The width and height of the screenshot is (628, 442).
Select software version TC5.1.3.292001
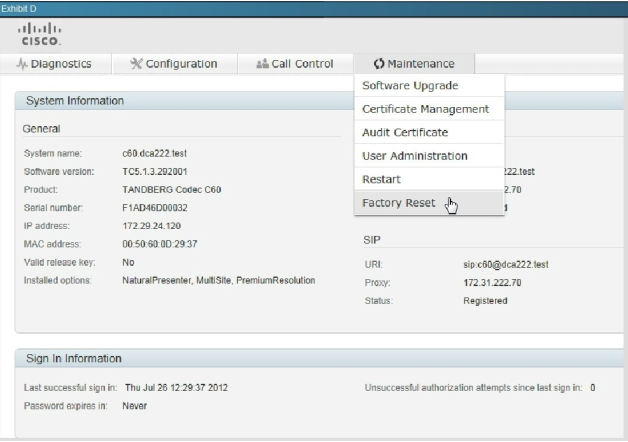point(155,172)
